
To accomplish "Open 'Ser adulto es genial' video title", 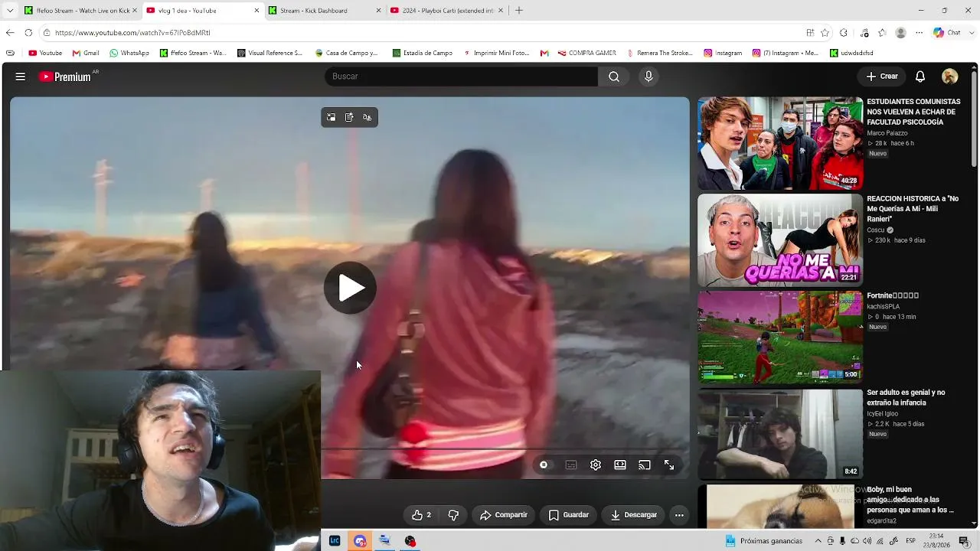I will tap(906, 397).
